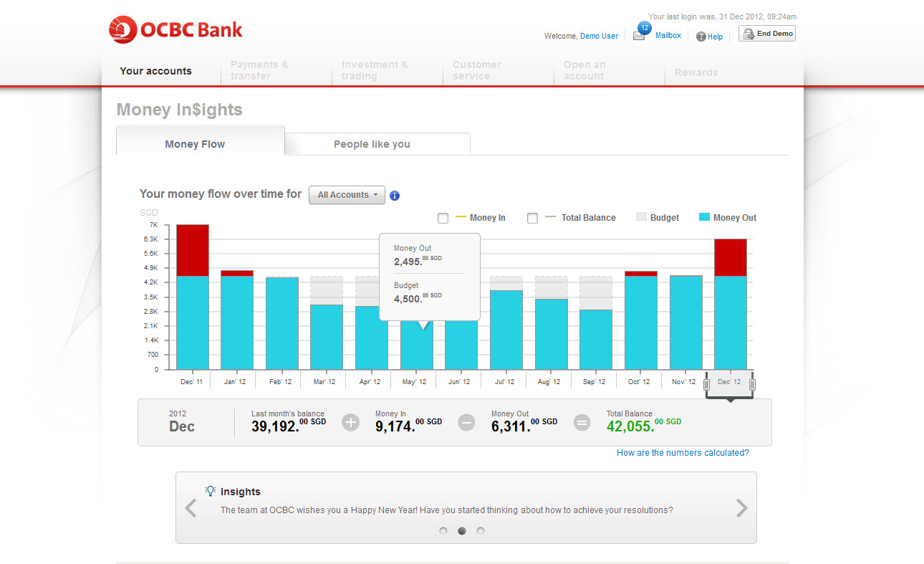Click the minus circle icon before Money Out
Viewport: 924px width, 564px height.
click(x=466, y=423)
